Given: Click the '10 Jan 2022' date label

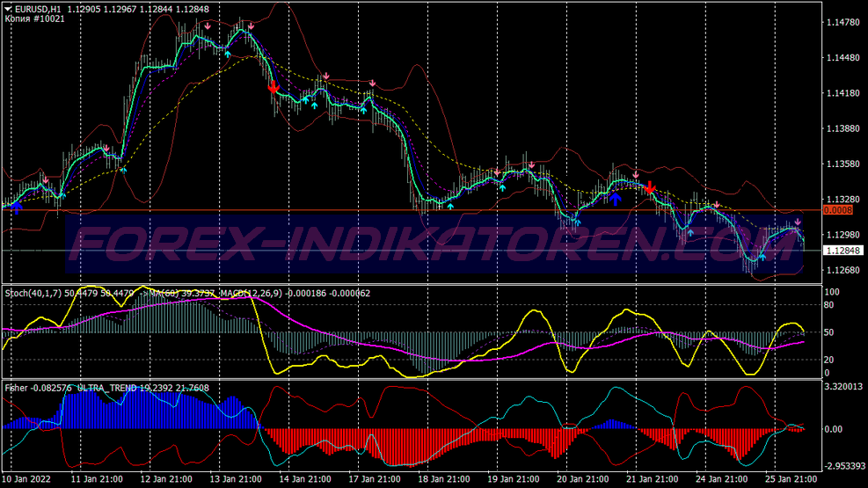Looking at the screenshot, I should [x=26, y=479].
